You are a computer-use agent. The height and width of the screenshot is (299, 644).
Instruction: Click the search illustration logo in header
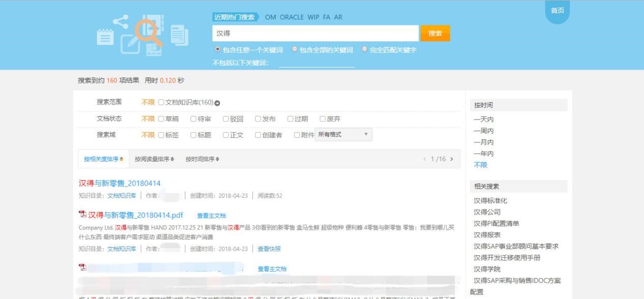click(x=142, y=35)
